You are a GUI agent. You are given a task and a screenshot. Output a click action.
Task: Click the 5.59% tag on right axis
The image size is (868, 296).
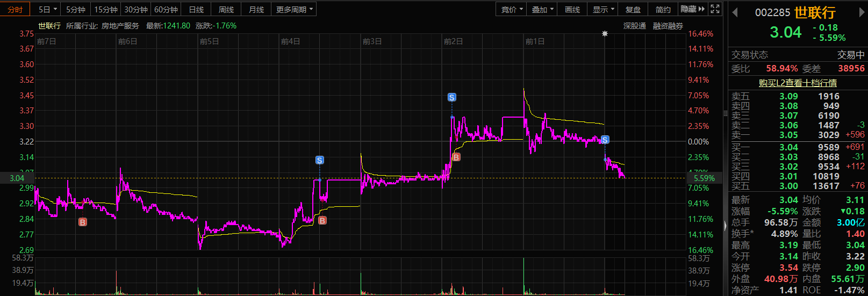pos(704,178)
